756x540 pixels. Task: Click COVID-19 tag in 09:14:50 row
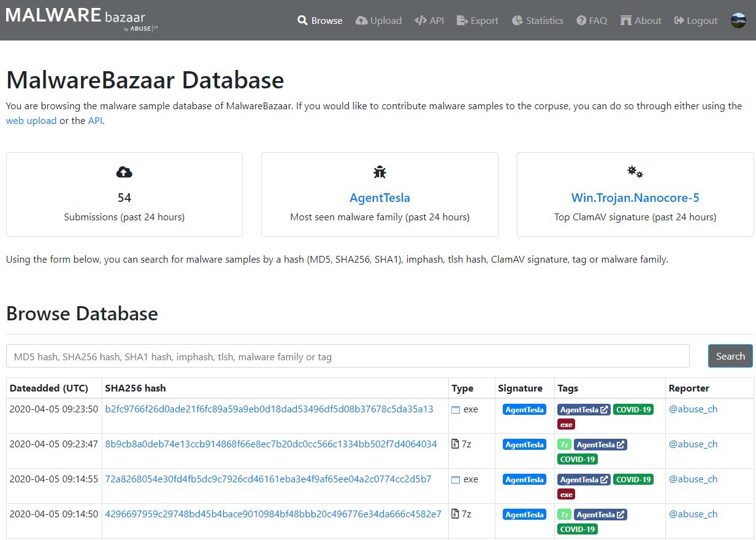(578, 529)
